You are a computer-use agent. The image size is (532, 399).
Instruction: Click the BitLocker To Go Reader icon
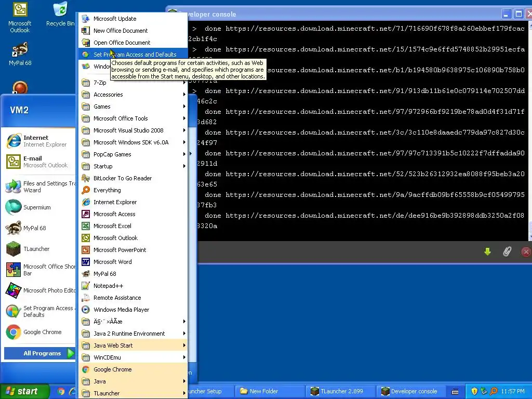click(x=86, y=178)
